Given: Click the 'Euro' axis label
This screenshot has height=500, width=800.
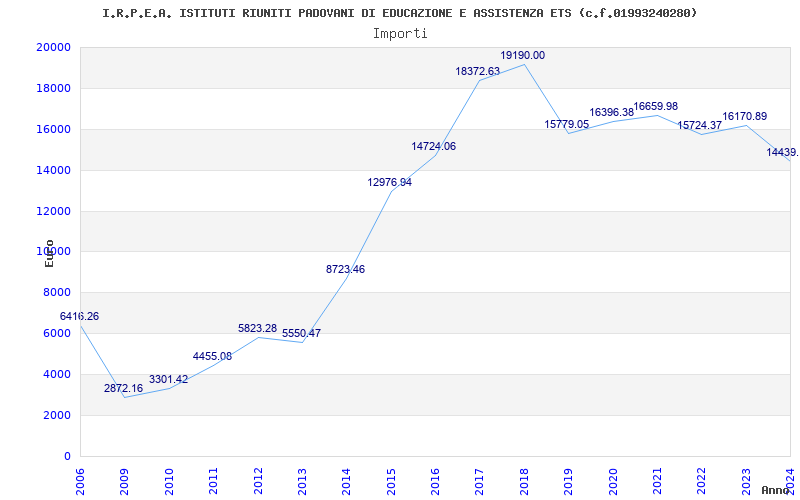Looking at the screenshot, I should (x=49, y=254).
